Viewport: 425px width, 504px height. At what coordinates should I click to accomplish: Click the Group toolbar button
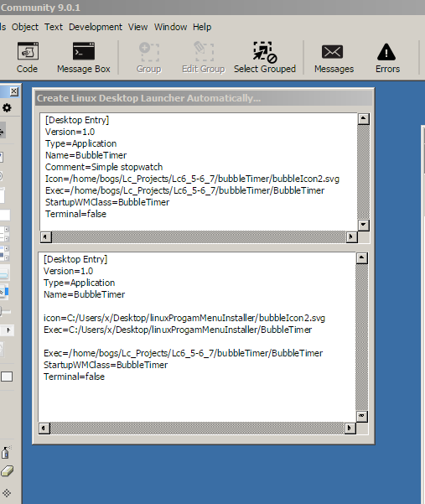click(x=148, y=58)
